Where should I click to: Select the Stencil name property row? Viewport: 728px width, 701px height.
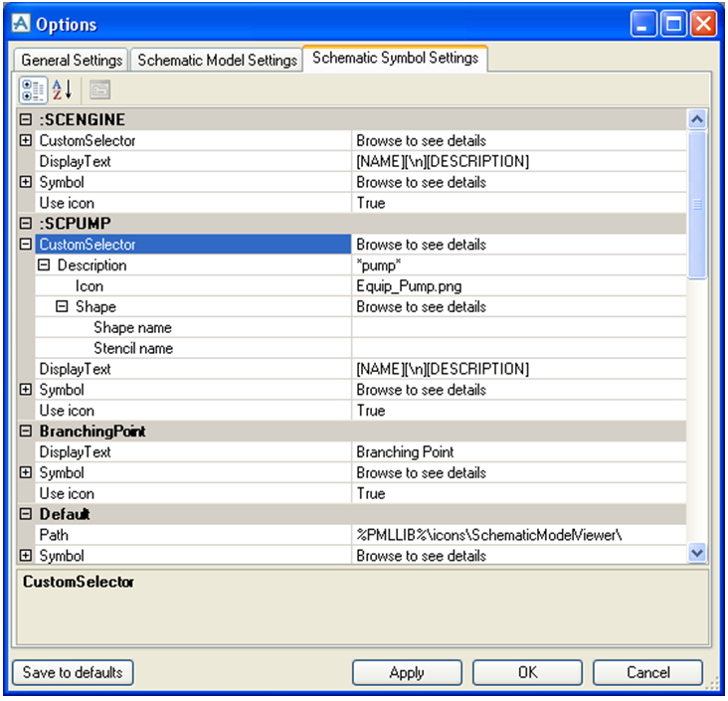pyautogui.click(x=189, y=348)
